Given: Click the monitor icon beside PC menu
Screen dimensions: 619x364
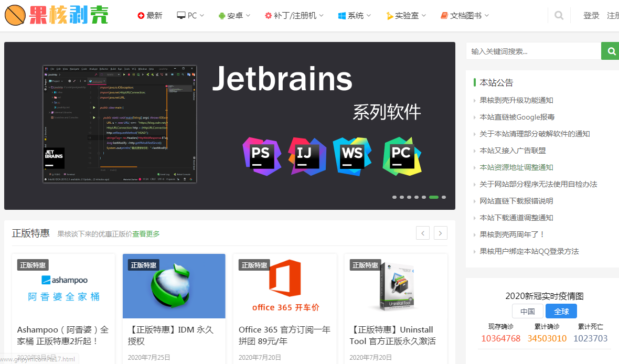Looking at the screenshot, I should click(x=181, y=15).
